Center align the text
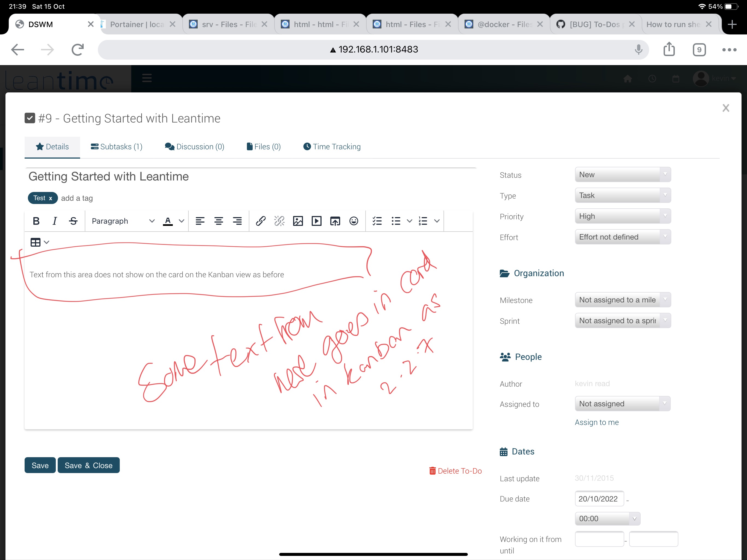 tap(219, 221)
